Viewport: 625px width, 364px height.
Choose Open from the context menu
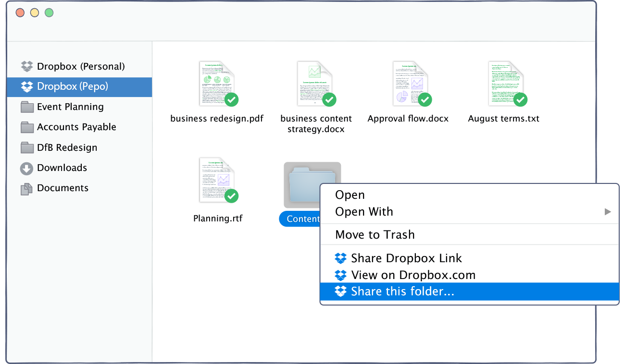(x=350, y=195)
